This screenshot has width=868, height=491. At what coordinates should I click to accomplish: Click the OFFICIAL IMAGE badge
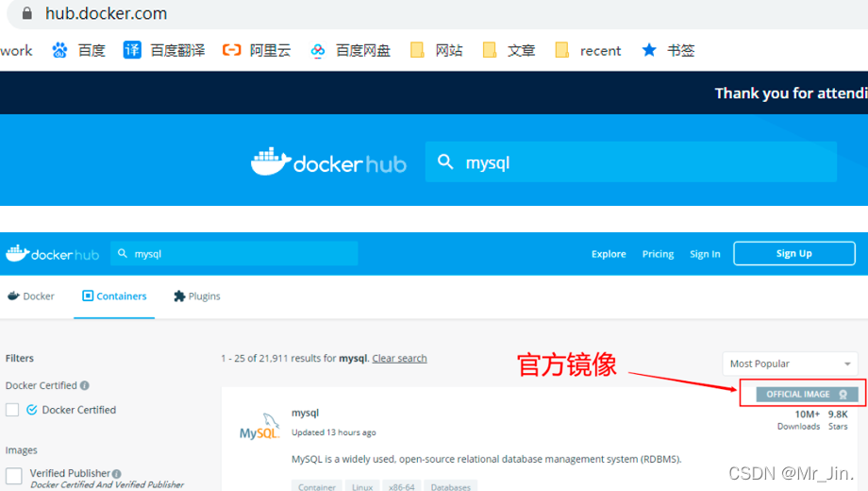807,394
